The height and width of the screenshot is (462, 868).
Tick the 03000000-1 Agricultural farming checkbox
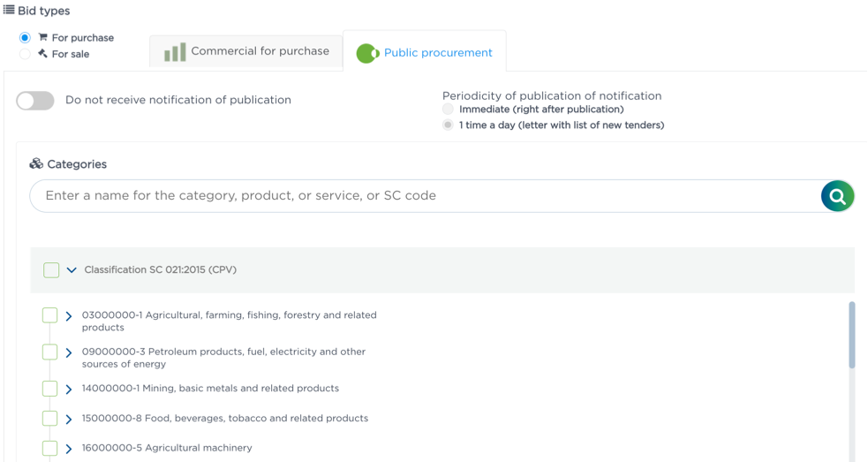coord(50,315)
